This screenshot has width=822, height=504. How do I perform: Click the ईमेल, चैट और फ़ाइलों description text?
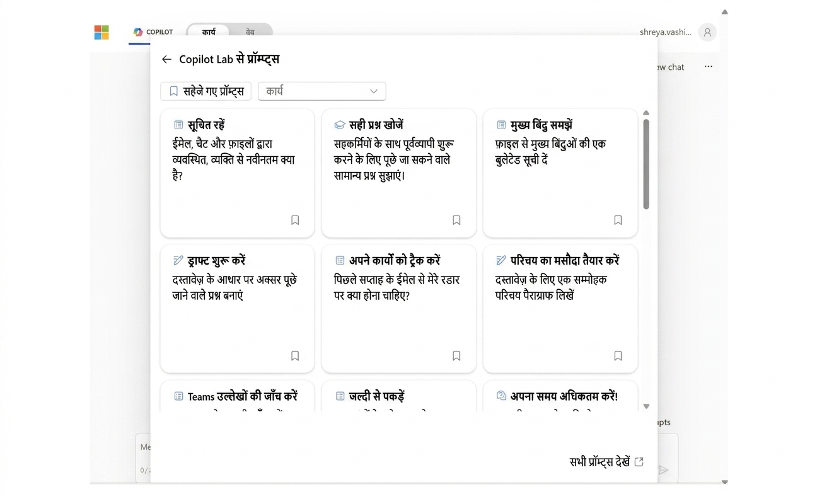tap(233, 160)
